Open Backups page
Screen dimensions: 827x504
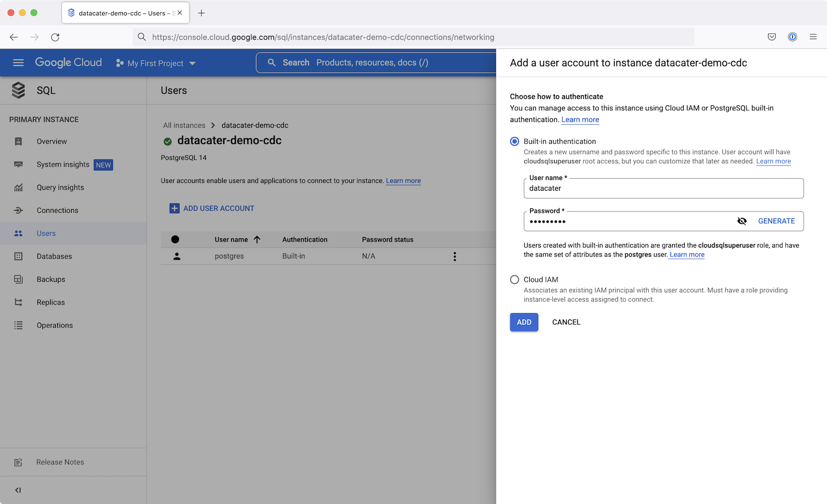point(51,280)
